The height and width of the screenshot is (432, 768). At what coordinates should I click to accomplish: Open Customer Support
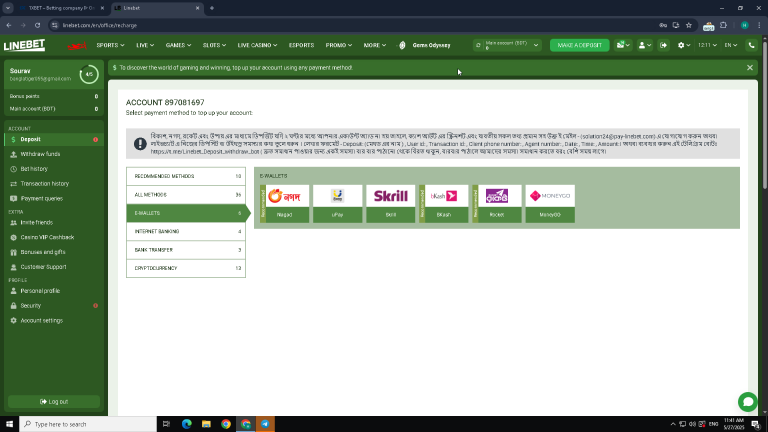(x=54, y=267)
